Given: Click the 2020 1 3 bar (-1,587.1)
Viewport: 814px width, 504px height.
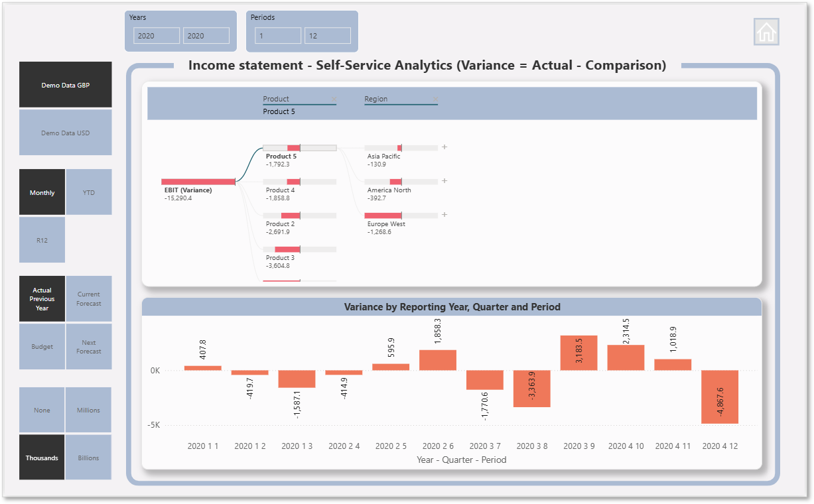Looking at the screenshot, I should click(297, 379).
